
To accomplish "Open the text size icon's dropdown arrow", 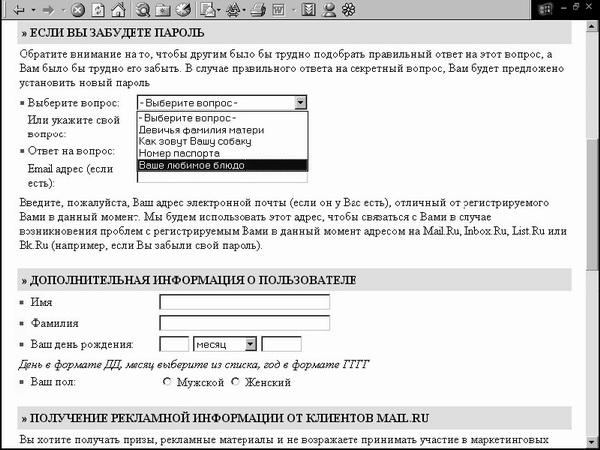I will click(x=244, y=10).
